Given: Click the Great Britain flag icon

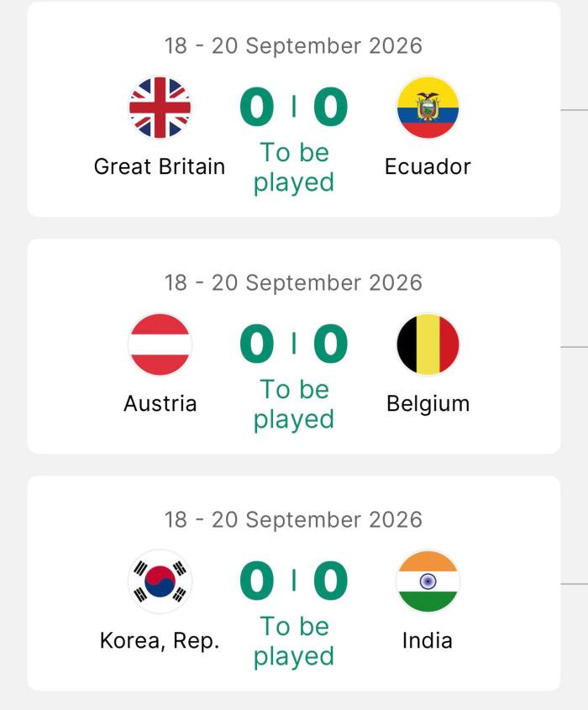Looking at the screenshot, I should (x=160, y=108).
